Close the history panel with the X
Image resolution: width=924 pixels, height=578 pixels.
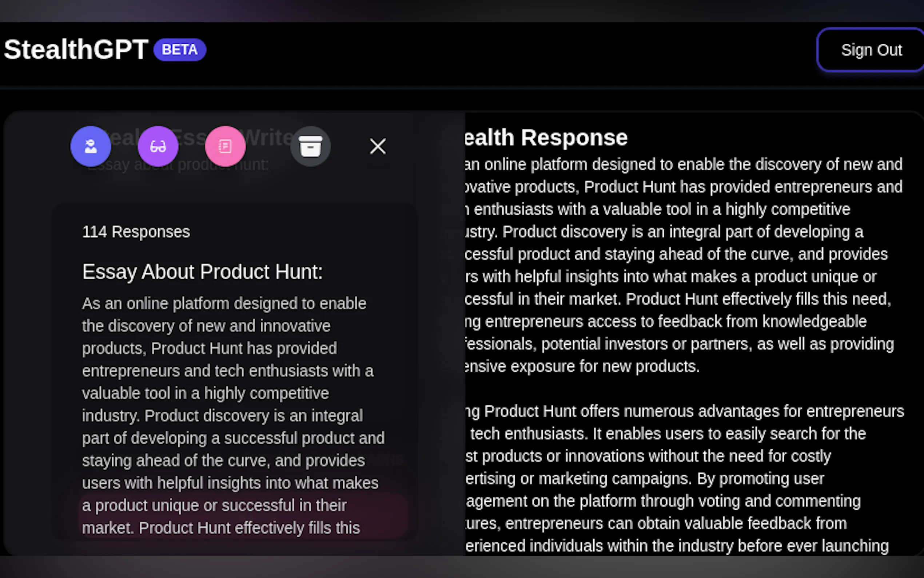coord(377,146)
